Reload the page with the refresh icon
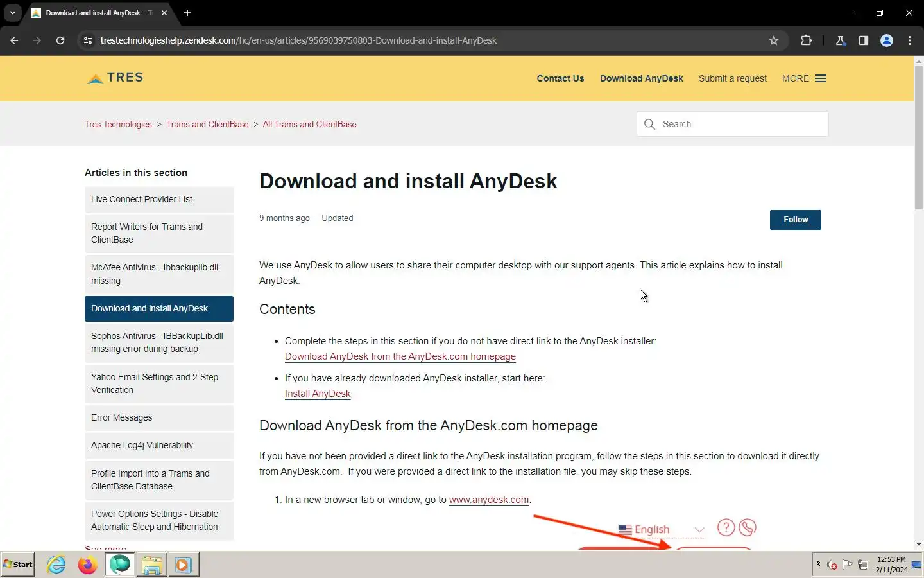924x578 pixels. tap(60, 40)
